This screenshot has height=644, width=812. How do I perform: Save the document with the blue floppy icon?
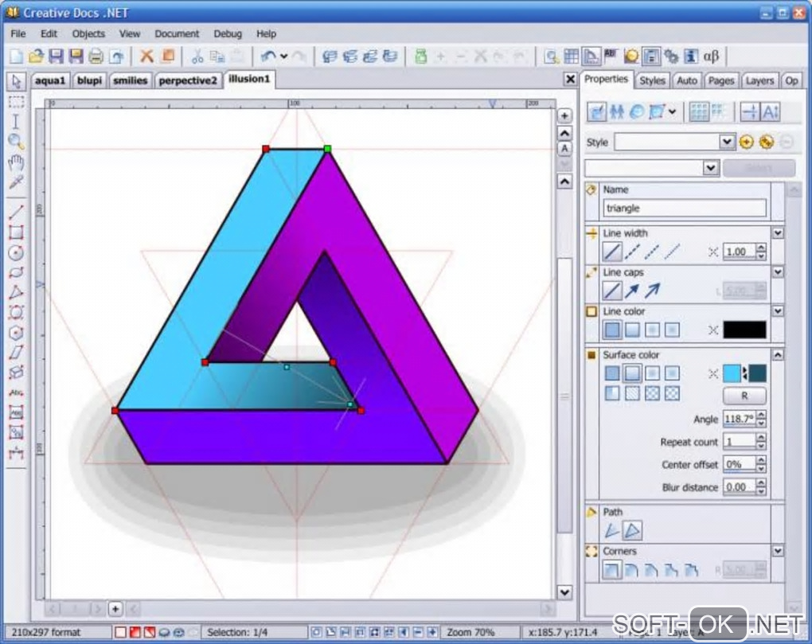56,56
